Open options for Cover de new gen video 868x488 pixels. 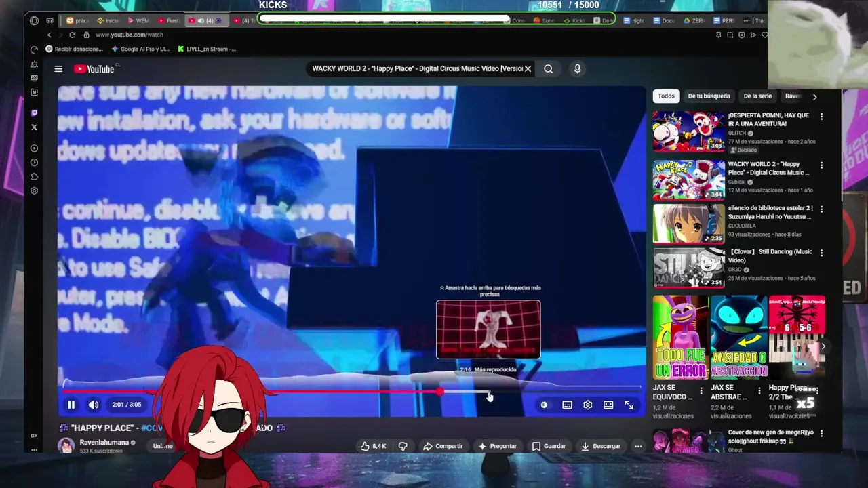coord(821,434)
